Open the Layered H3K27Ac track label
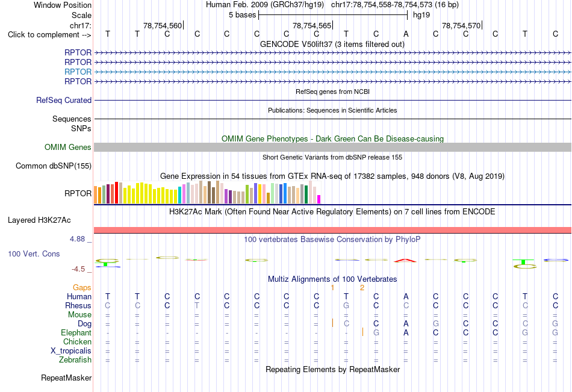572x392 pixels. [39, 220]
